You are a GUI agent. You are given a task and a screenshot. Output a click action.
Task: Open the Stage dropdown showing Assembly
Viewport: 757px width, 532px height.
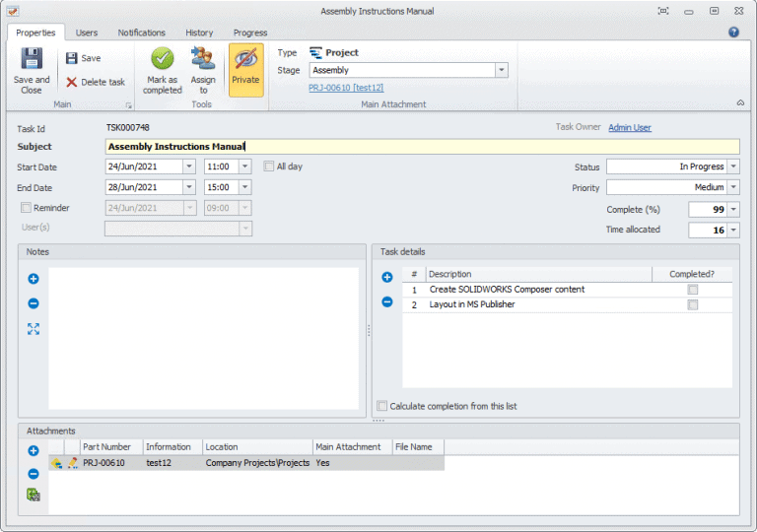point(501,71)
